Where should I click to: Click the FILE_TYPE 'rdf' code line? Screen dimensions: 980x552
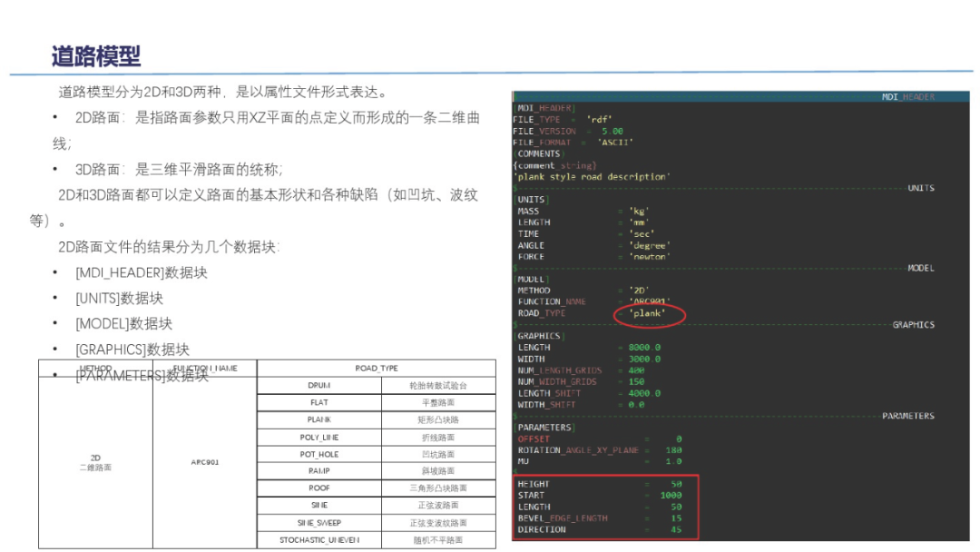pyautogui.click(x=563, y=120)
